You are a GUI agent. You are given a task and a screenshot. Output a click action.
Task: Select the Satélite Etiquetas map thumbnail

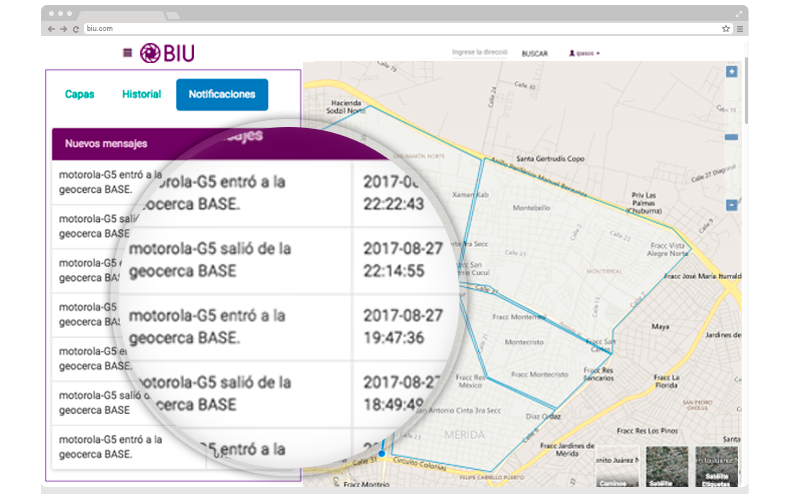716,466
